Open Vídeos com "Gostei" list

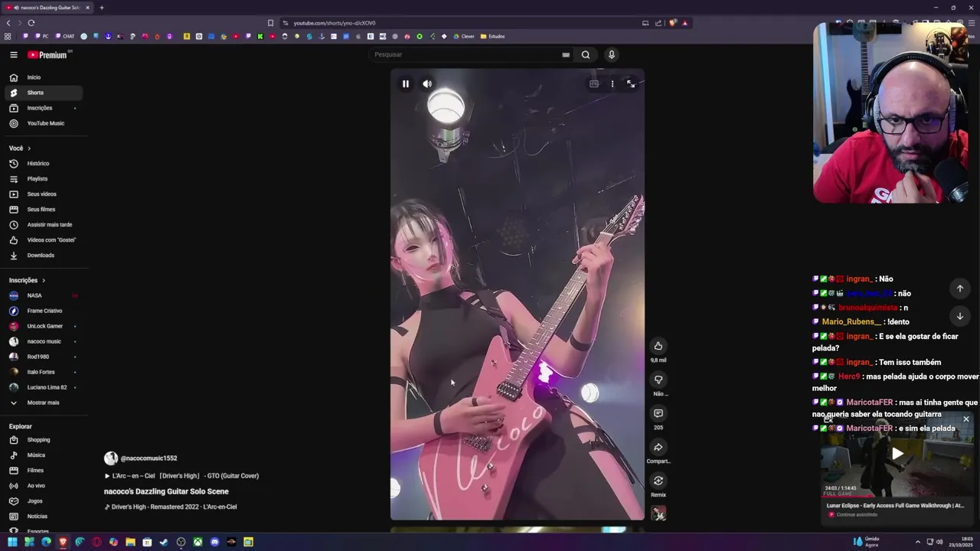[44, 240]
